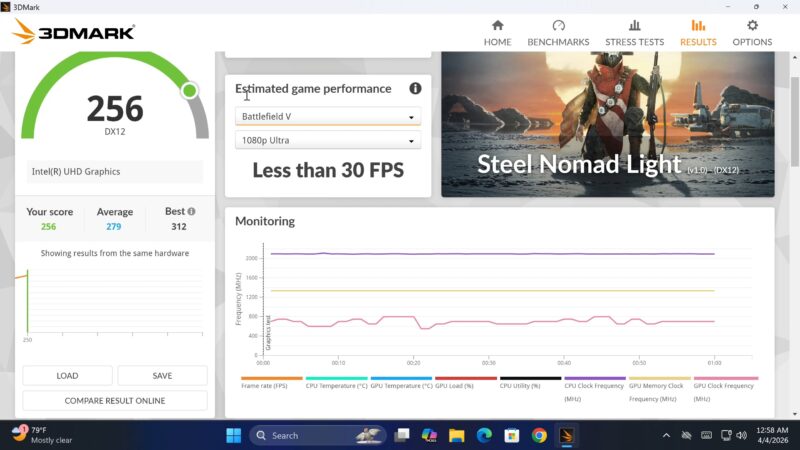The image size is (800, 450).
Task: Click the 3DMark logo
Action: (x=73, y=32)
